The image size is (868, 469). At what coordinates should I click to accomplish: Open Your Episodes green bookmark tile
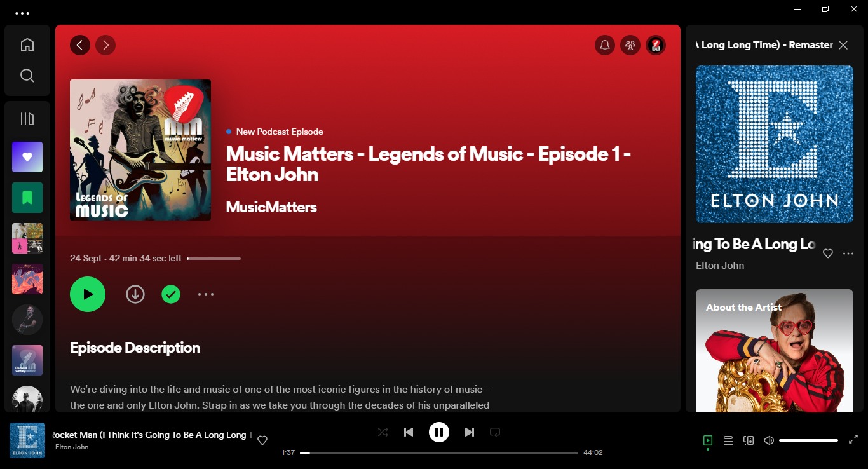pyautogui.click(x=27, y=198)
